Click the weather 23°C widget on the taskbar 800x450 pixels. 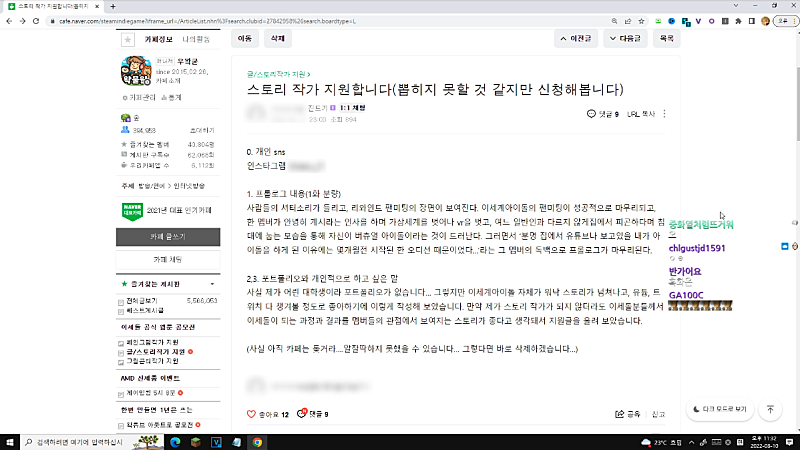point(662,442)
